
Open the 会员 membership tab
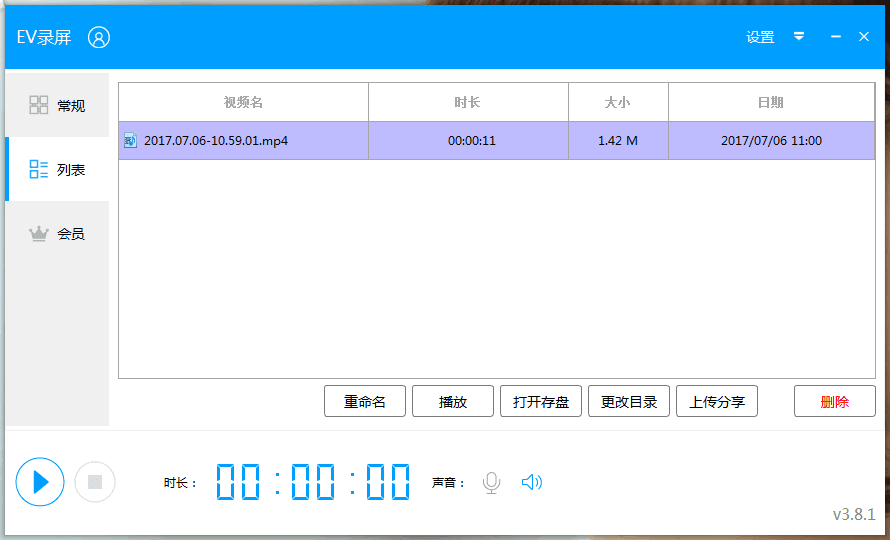click(x=58, y=233)
